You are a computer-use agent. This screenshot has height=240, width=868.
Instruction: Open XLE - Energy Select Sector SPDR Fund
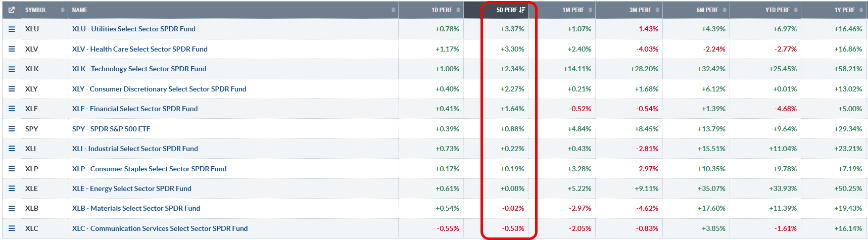pos(132,188)
